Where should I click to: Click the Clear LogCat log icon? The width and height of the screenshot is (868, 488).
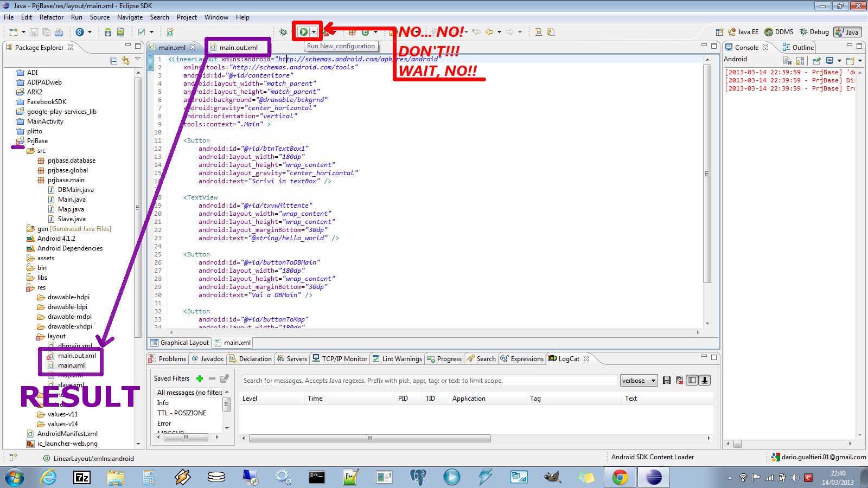(679, 381)
